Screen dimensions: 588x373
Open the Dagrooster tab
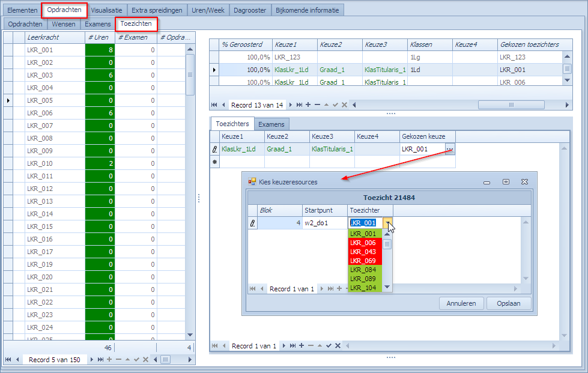pos(250,10)
